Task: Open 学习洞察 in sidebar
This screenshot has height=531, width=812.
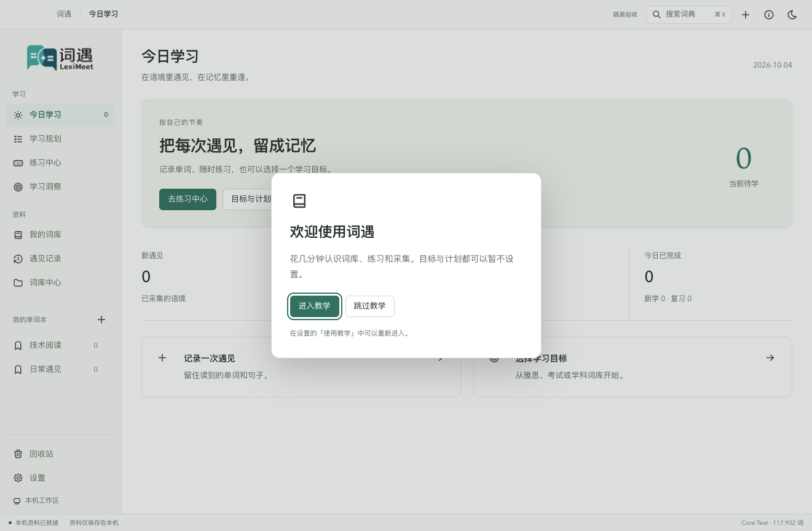Action: click(x=60, y=187)
